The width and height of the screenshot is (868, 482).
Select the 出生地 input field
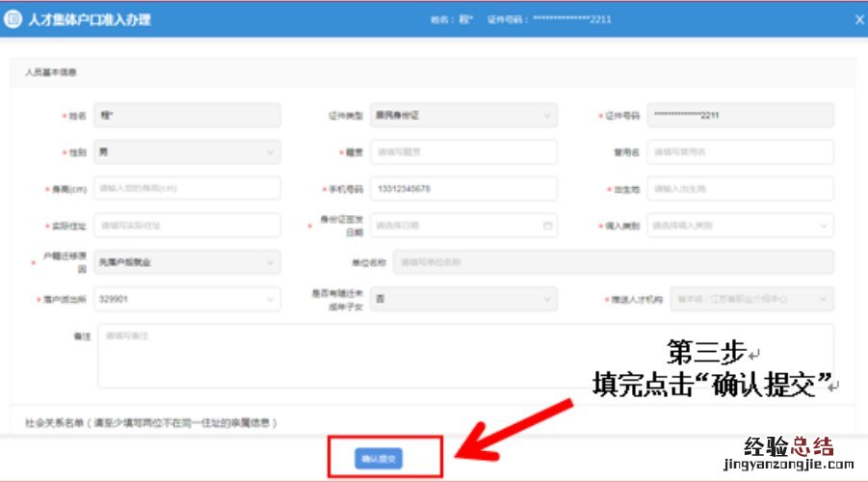point(740,189)
